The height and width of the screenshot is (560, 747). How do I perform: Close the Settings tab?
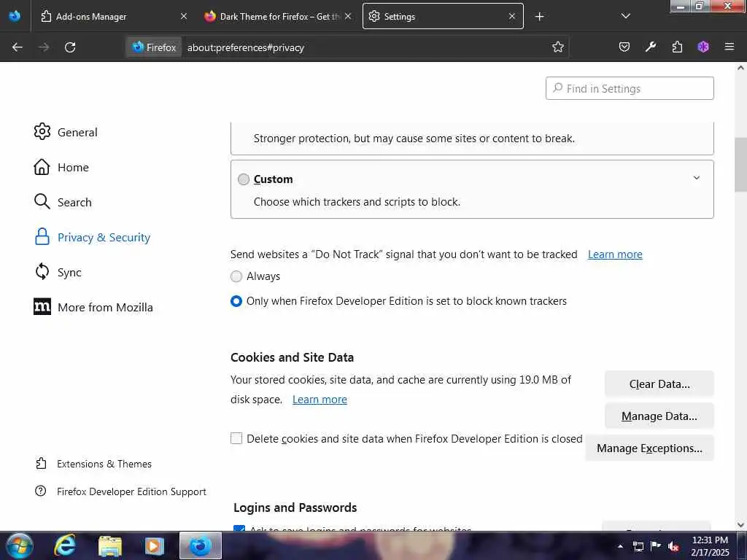[x=511, y=16]
